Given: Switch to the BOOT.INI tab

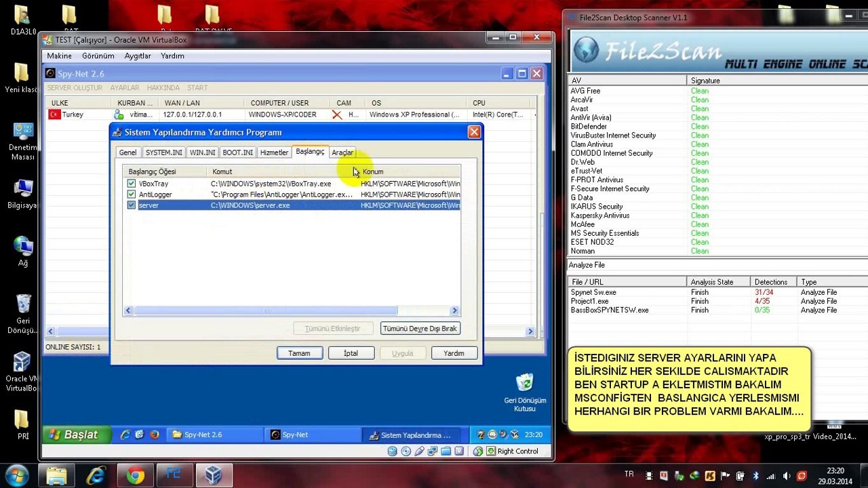Looking at the screenshot, I should coord(238,152).
